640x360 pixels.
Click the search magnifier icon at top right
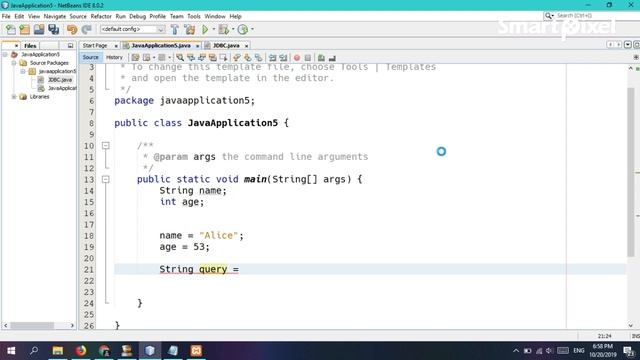(548, 16)
